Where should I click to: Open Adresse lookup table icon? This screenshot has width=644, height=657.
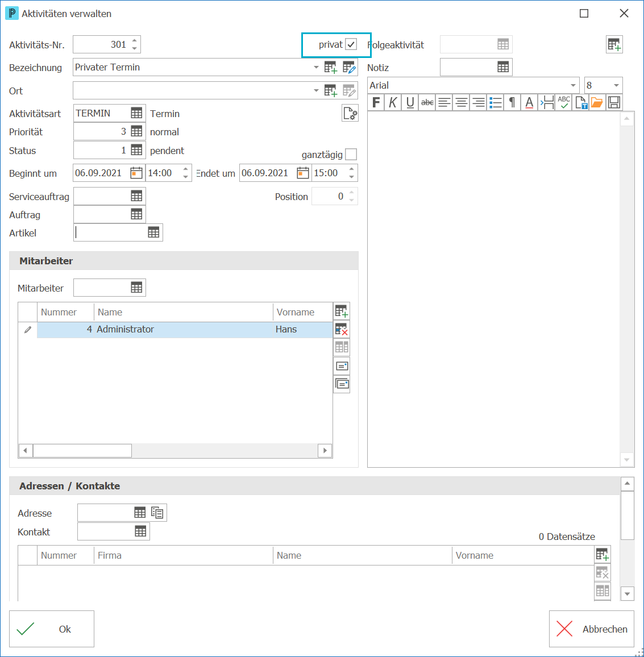(140, 513)
